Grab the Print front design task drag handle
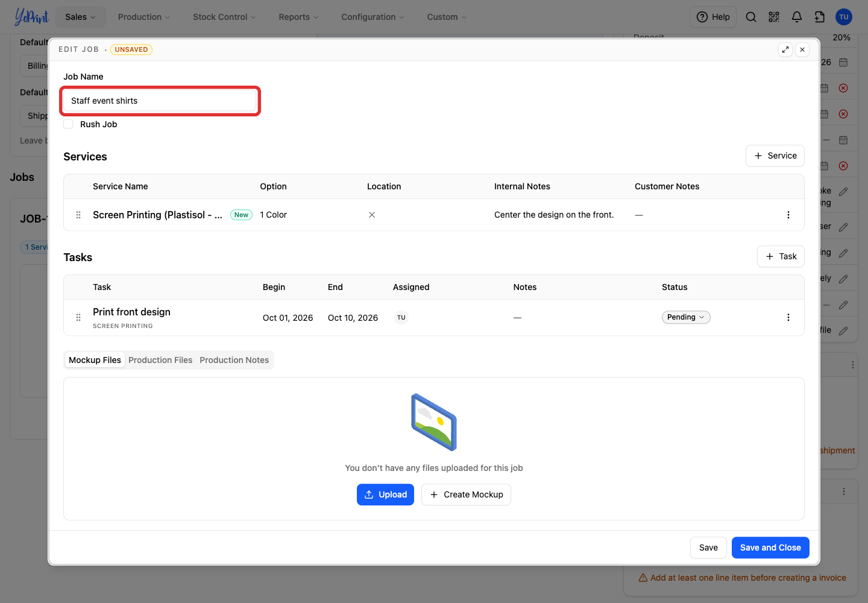Screen dimensions: 868x603 [78, 317]
